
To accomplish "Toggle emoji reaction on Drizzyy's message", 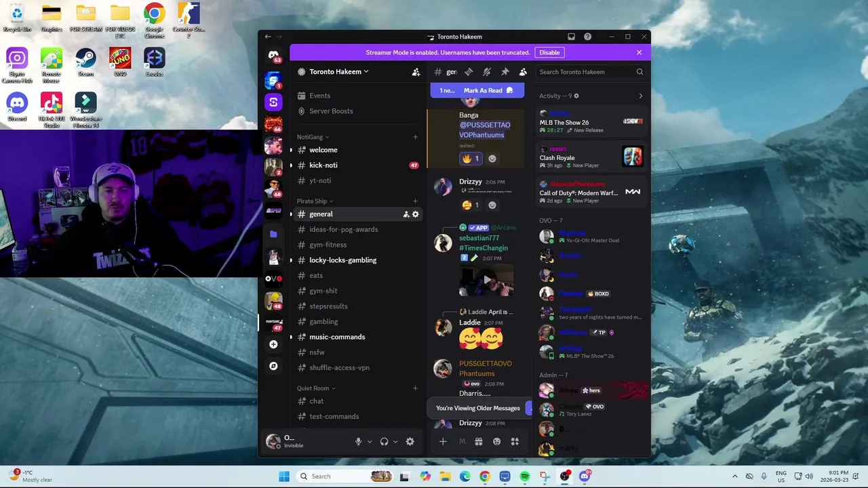I will [471, 205].
